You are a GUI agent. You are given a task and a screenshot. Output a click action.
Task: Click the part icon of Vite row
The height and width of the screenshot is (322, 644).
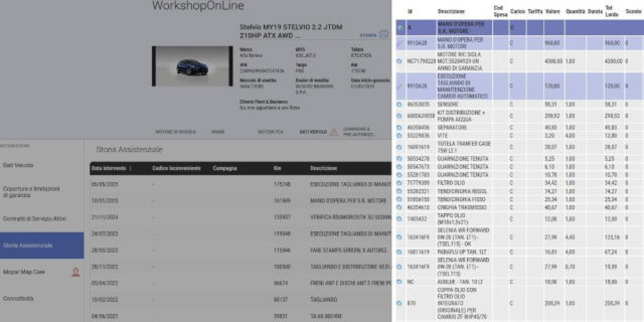[x=399, y=136]
